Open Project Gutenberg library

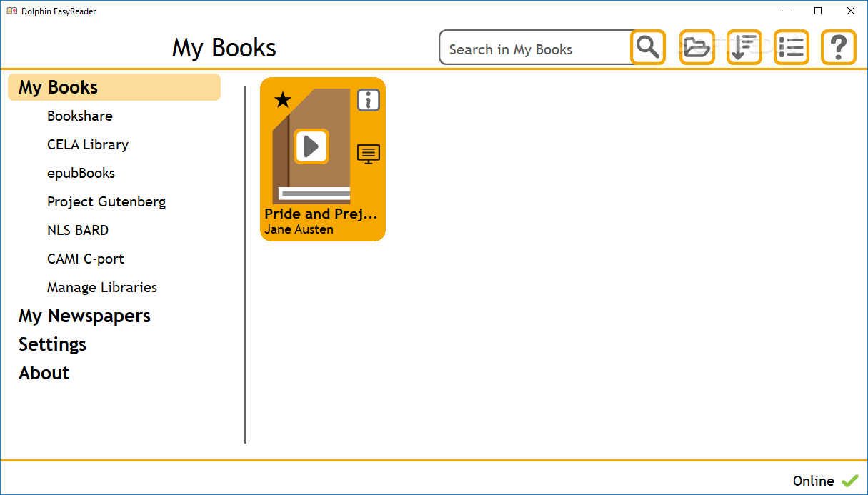106,201
